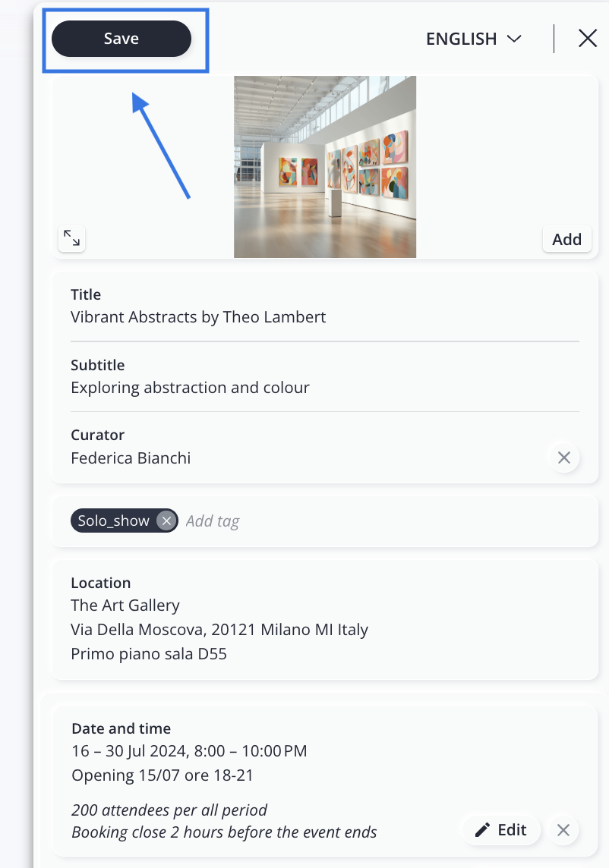
Task: Click the Date and time details text
Action: coord(189,751)
